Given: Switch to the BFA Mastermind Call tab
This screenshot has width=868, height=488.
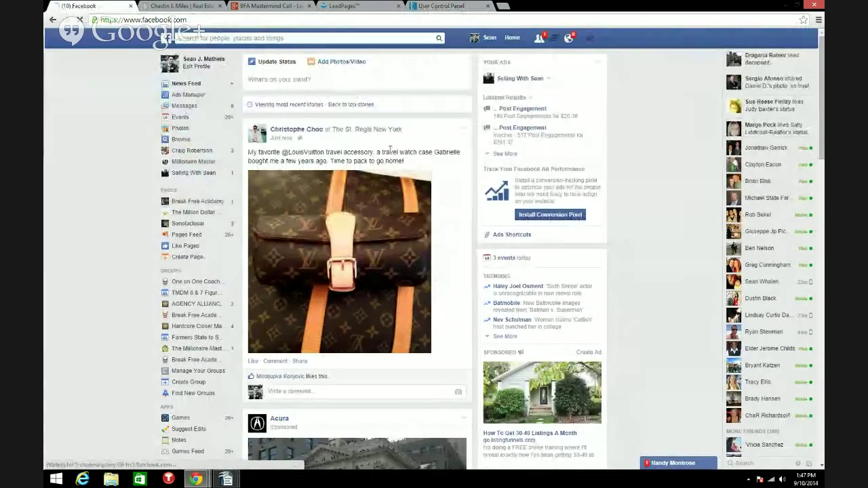Looking at the screenshot, I should coord(270,6).
